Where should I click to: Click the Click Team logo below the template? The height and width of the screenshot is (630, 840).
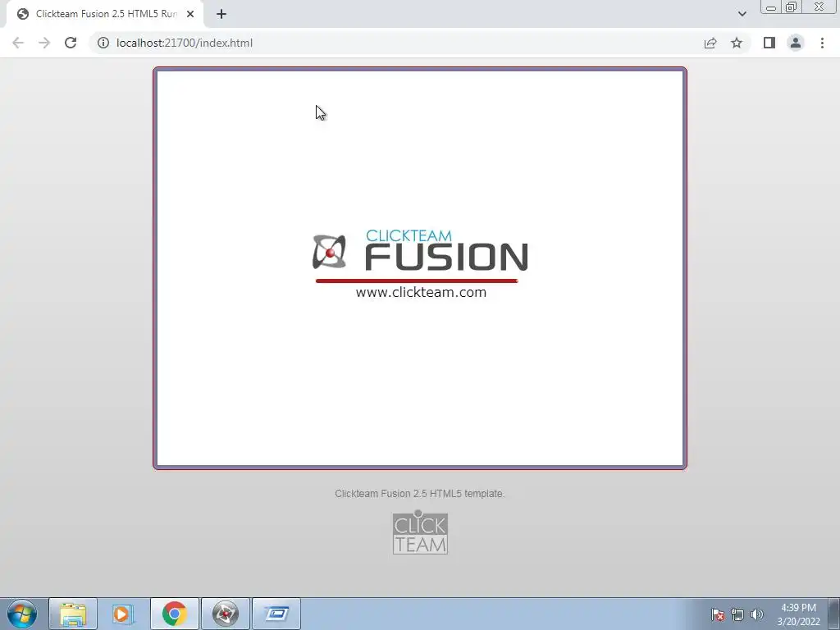[x=420, y=532]
